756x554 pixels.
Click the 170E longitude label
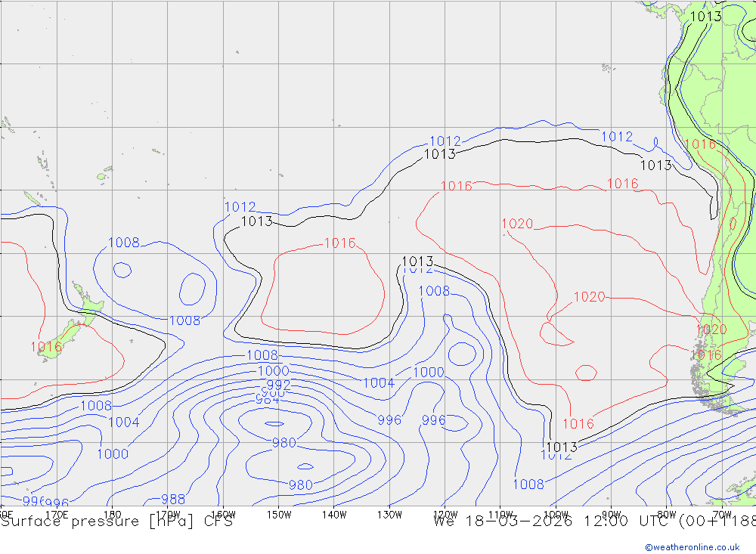(57, 515)
